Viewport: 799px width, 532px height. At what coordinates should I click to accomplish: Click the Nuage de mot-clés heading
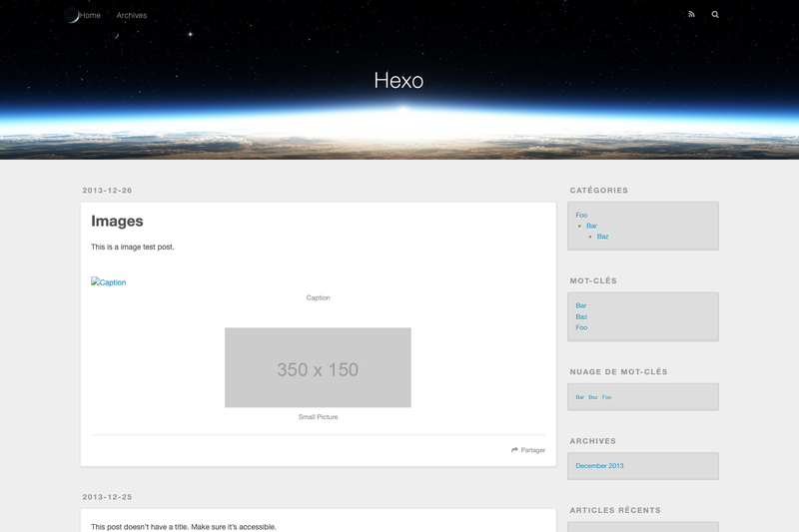pos(618,371)
